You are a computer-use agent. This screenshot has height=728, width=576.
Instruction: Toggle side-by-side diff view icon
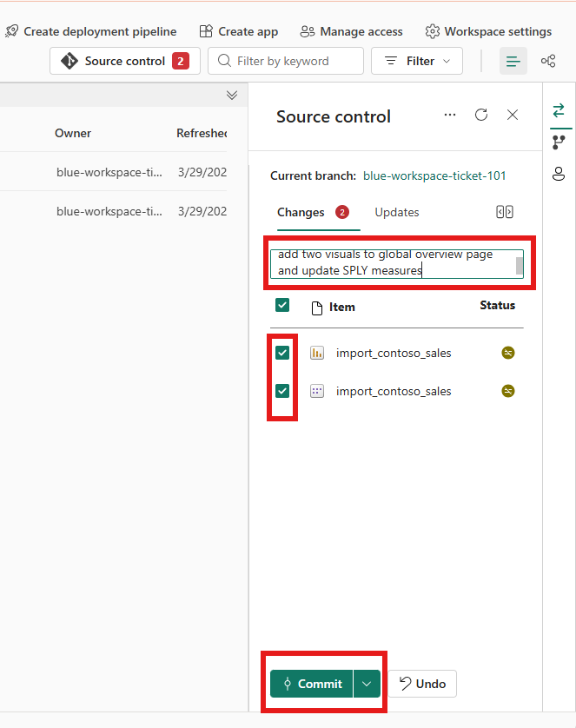505,212
